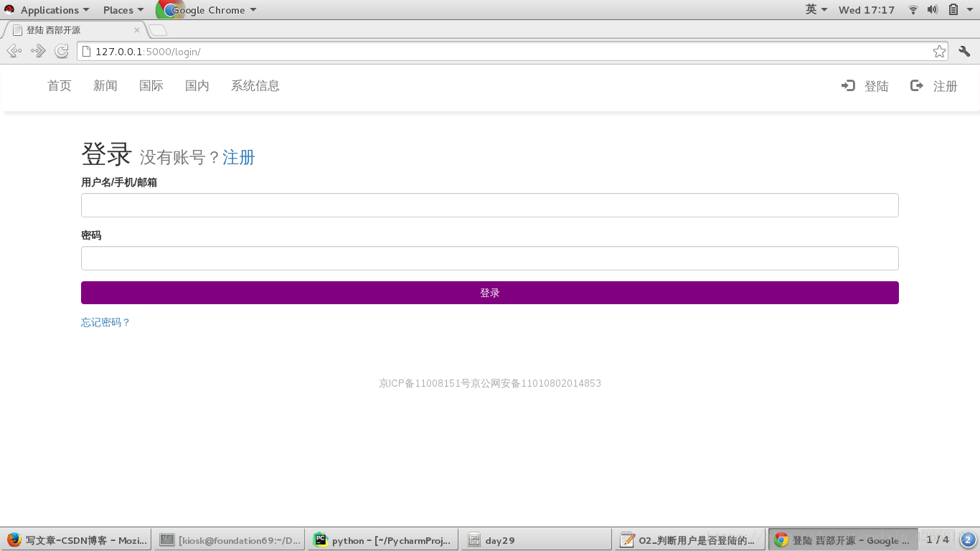Click the PyCharm icon in taskbar
The width and height of the screenshot is (980, 551).
321,540
